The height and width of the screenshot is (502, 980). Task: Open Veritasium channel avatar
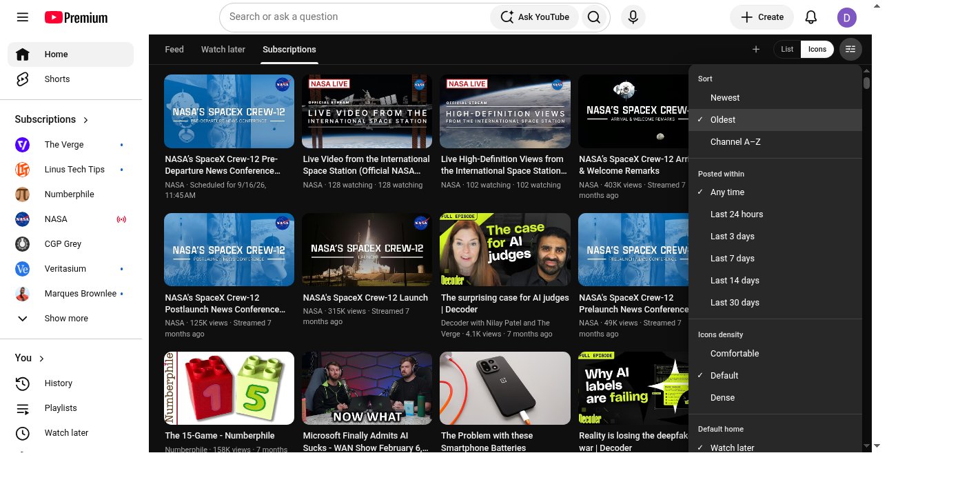click(x=23, y=269)
